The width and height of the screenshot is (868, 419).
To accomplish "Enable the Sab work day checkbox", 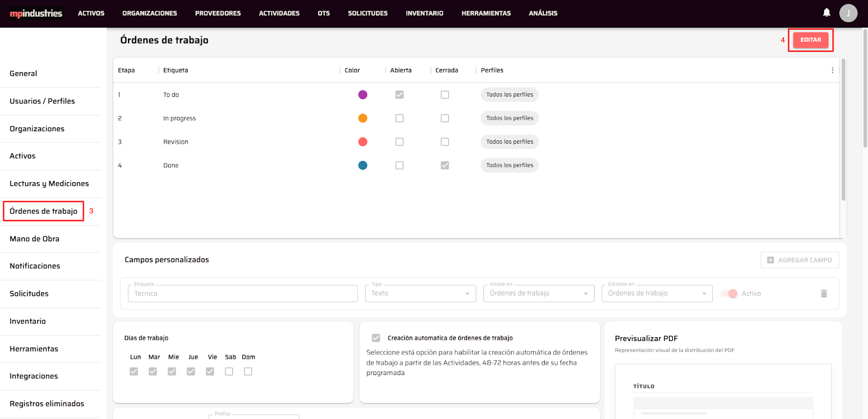I will pyautogui.click(x=229, y=371).
